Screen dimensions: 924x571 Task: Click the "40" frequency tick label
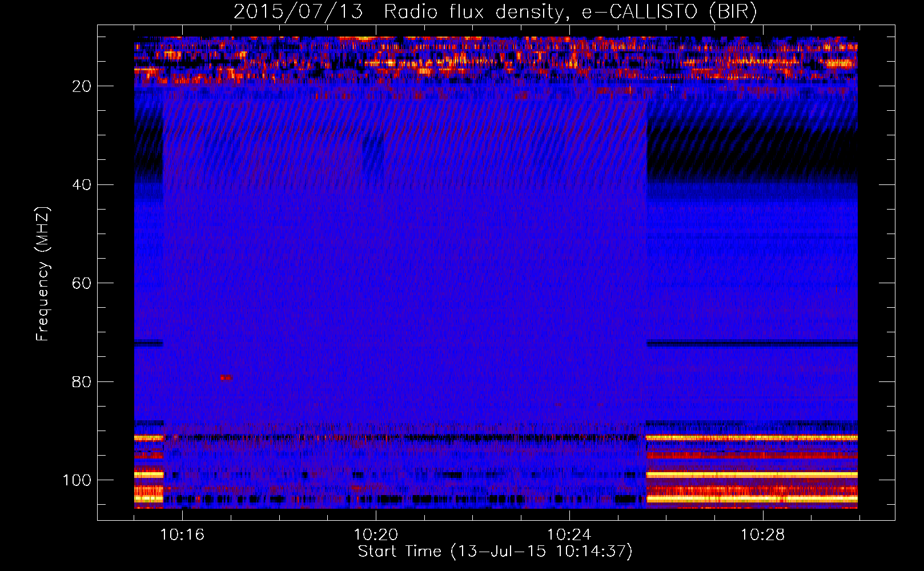point(82,185)
